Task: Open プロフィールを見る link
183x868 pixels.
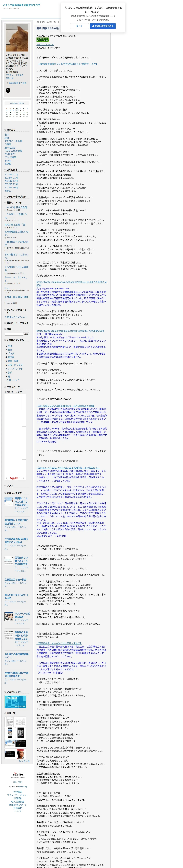Action: [14, 75]
